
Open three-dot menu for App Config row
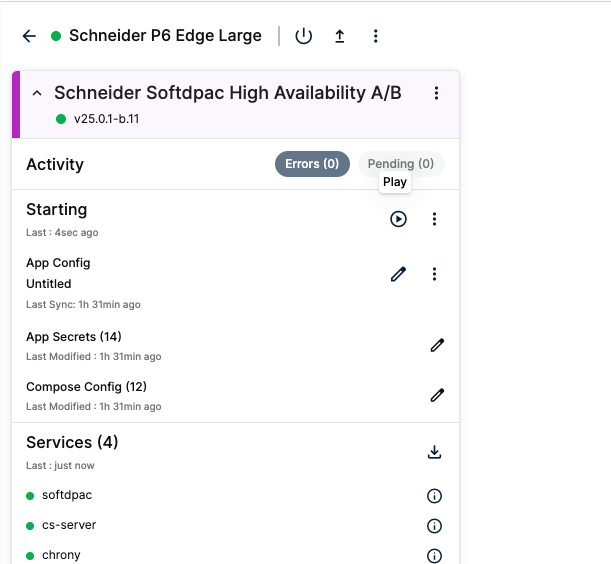click(434, 274)
